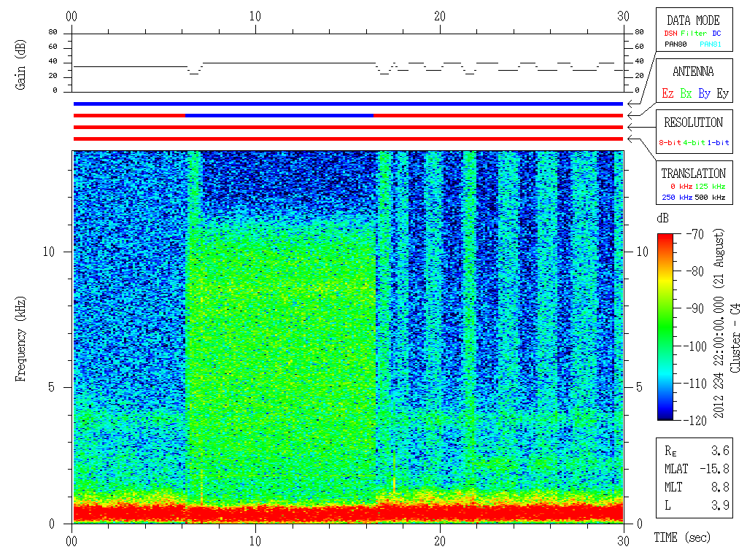
Task: Click the 20 tick label on the bottom time axis
Action: (440, 541)
